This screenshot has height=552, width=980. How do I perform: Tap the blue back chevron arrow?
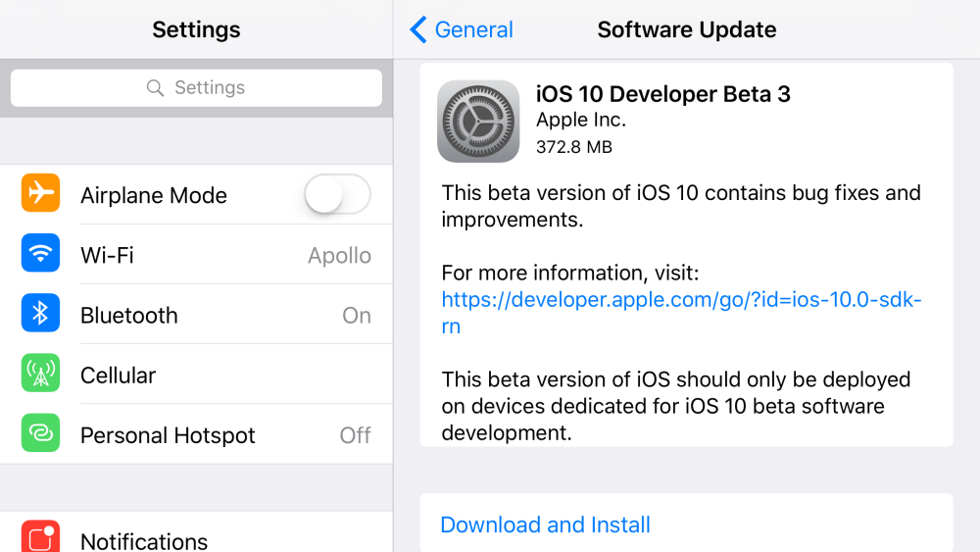pyautogui.click(x=418, y=30)
